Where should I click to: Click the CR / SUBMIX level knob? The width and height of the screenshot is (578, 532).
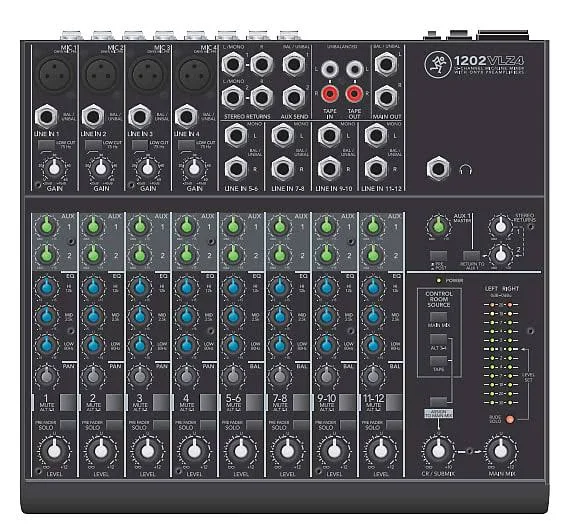(x=438, y=451)
